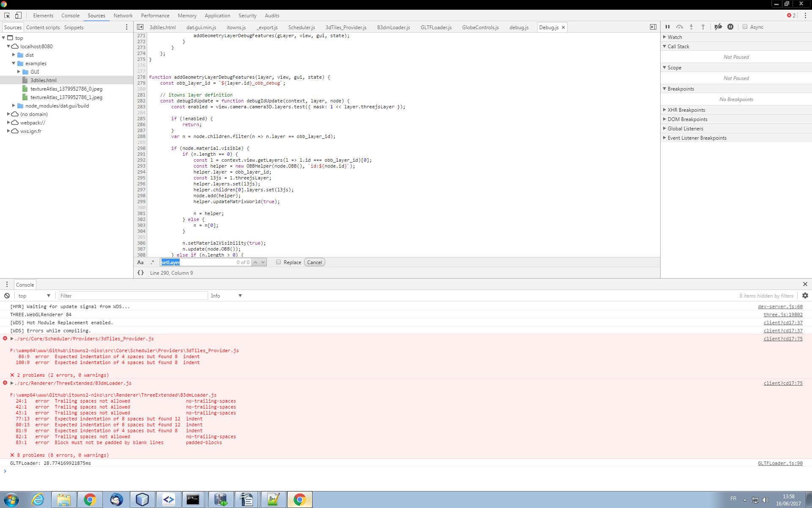Step over next function call
812x508 pixels.
pos(680,27)
